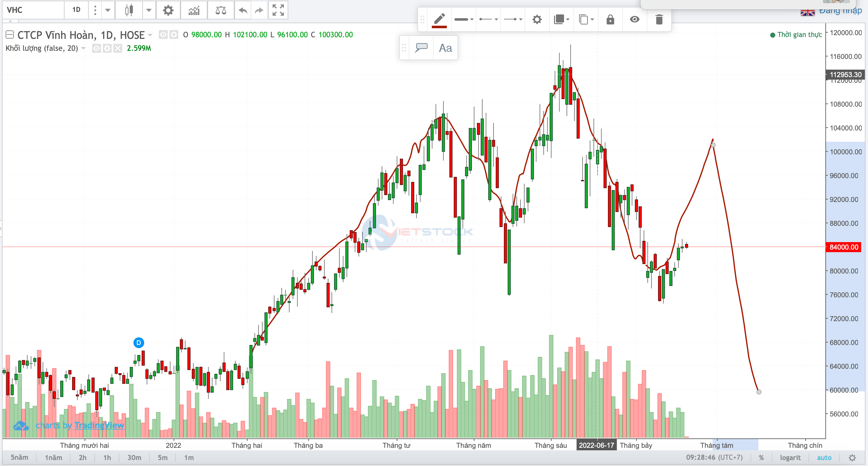Undo the last chart action
Screen dimensions: 868x466
click(x=243, y=10)
